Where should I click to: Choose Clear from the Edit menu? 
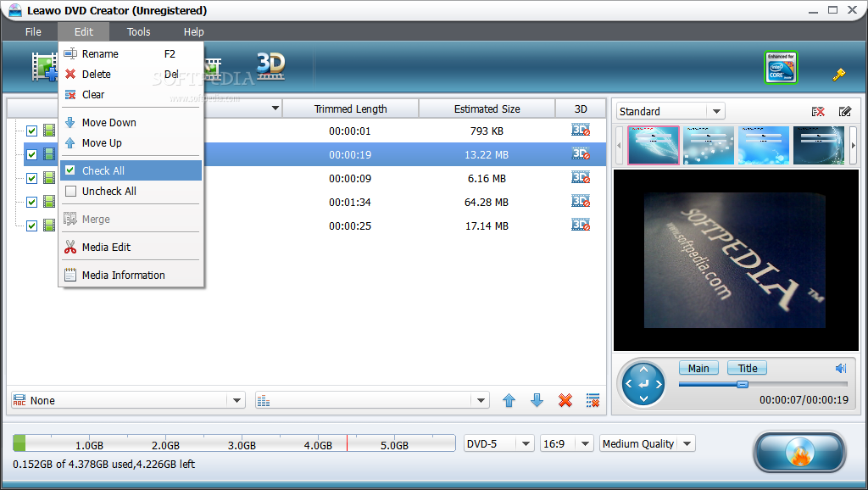131,95
